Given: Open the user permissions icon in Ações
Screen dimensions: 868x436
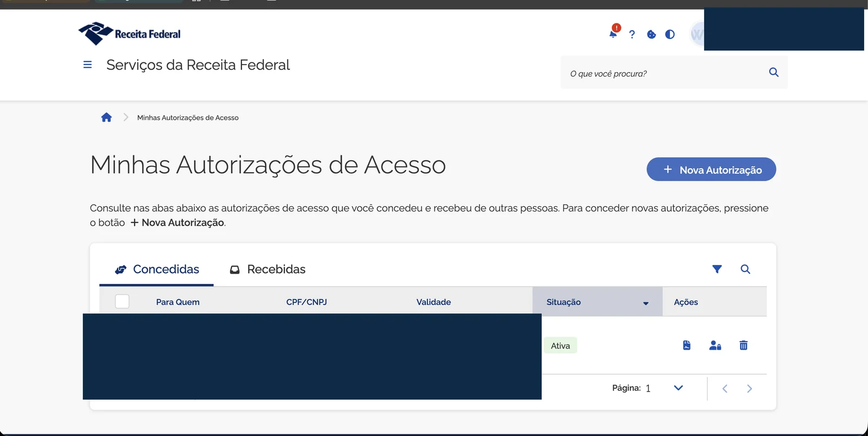Looking at the screenshot, I should (715, 345).
